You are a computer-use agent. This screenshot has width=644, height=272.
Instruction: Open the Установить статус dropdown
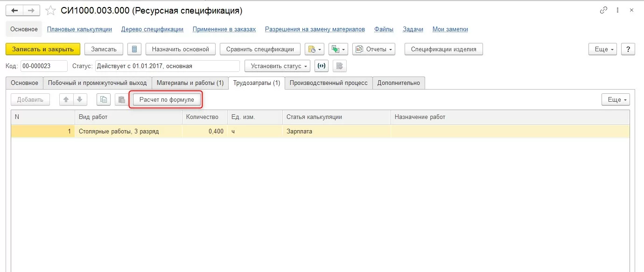[x=277, y=66]
